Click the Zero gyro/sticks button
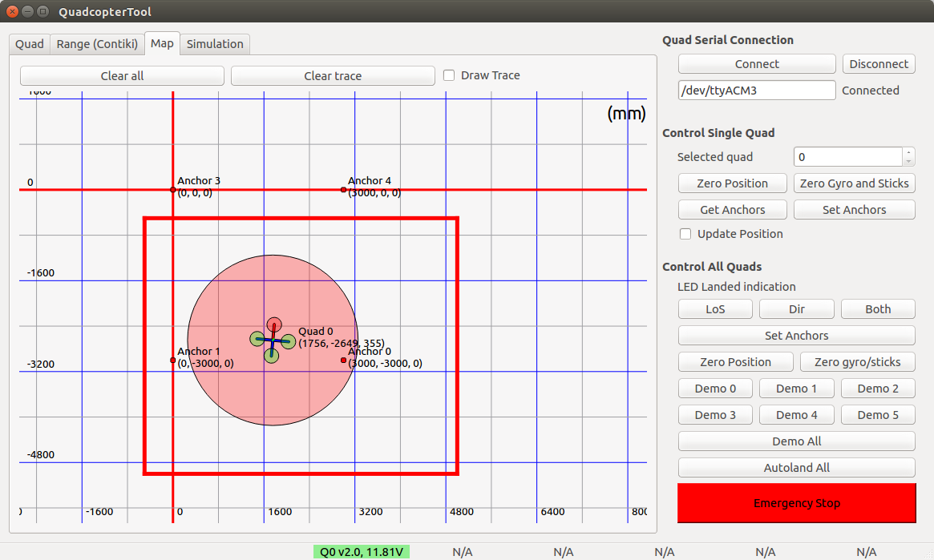Viewport: 934px width, 560px height. tap(858, 362)
